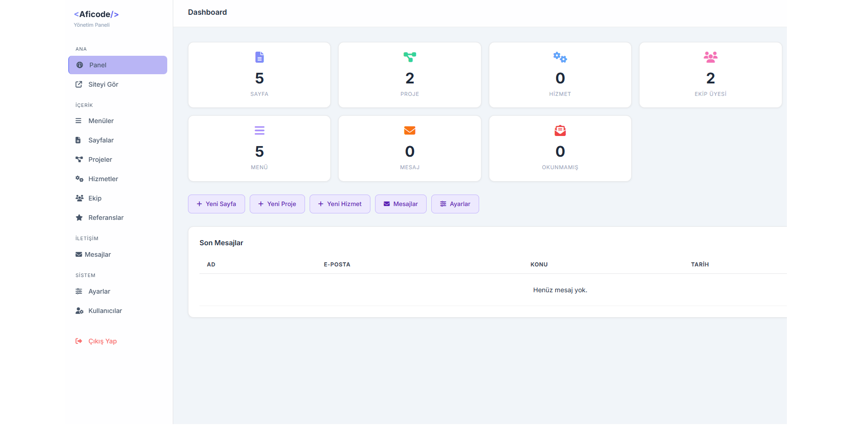Viewport: 868px width, 425px height.
Task: Click the external link icon for Siteyi Gör
Action: (79, 84)
